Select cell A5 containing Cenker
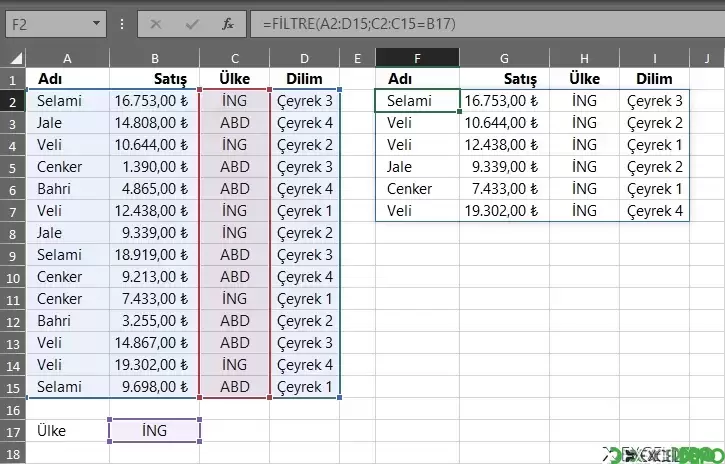Viewport: 725px width, 464px height. tap(68, 167)
